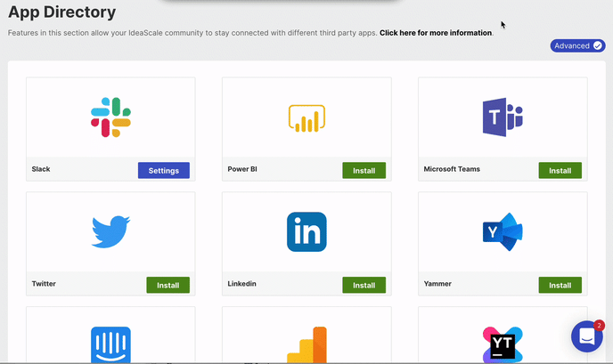Open Slack Settings
The width and height of the screenshot is (613, 364).
pyautogui.click(x=164, y=170)
